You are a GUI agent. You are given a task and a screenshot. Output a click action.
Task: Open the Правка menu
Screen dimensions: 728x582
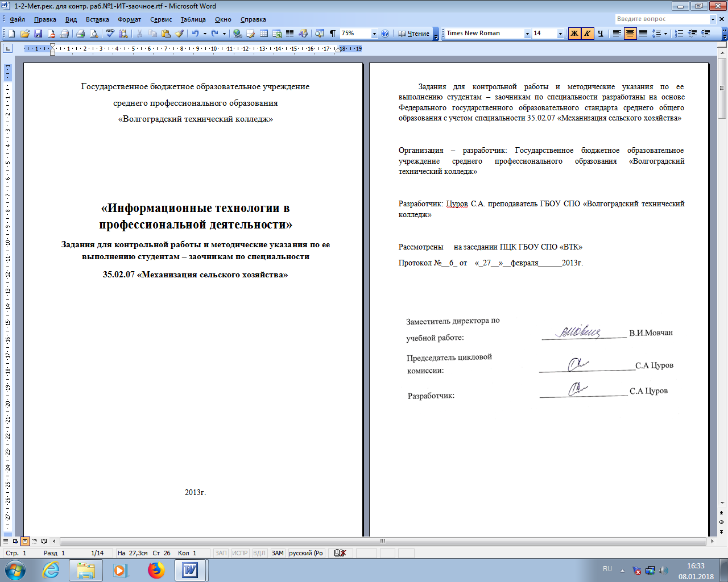[45, 19]
